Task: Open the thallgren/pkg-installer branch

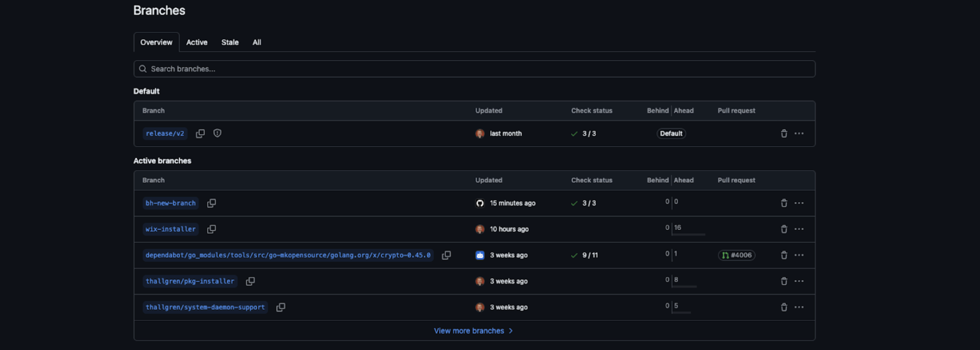Action: tap(189, 281)
